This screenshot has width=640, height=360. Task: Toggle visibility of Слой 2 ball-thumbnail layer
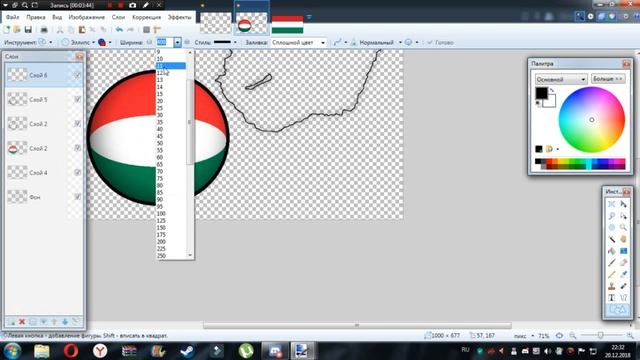[x=78, y=148]
